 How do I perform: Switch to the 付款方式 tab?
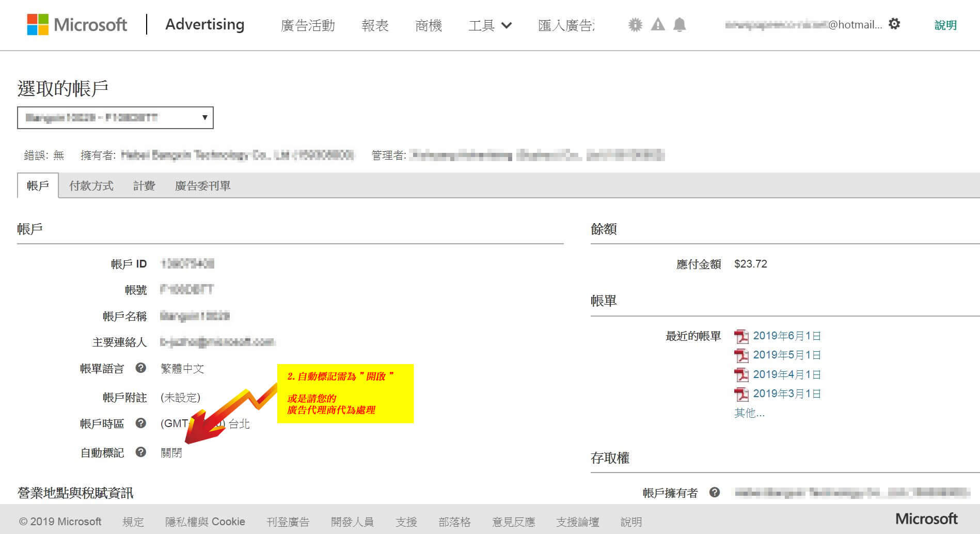coord(91,186)
